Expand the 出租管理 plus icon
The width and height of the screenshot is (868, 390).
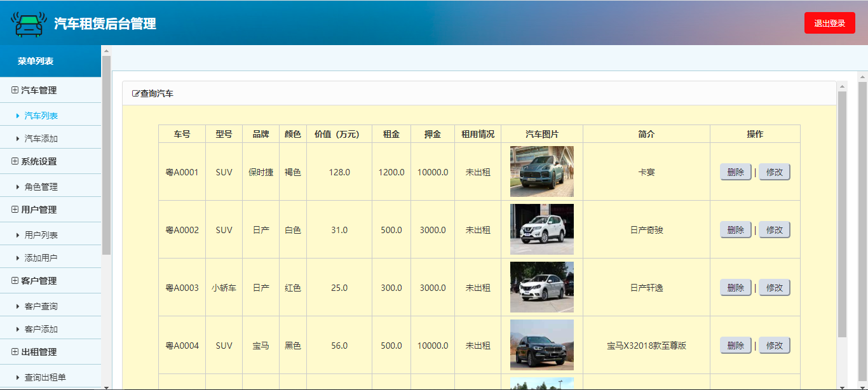pos(15,352)
